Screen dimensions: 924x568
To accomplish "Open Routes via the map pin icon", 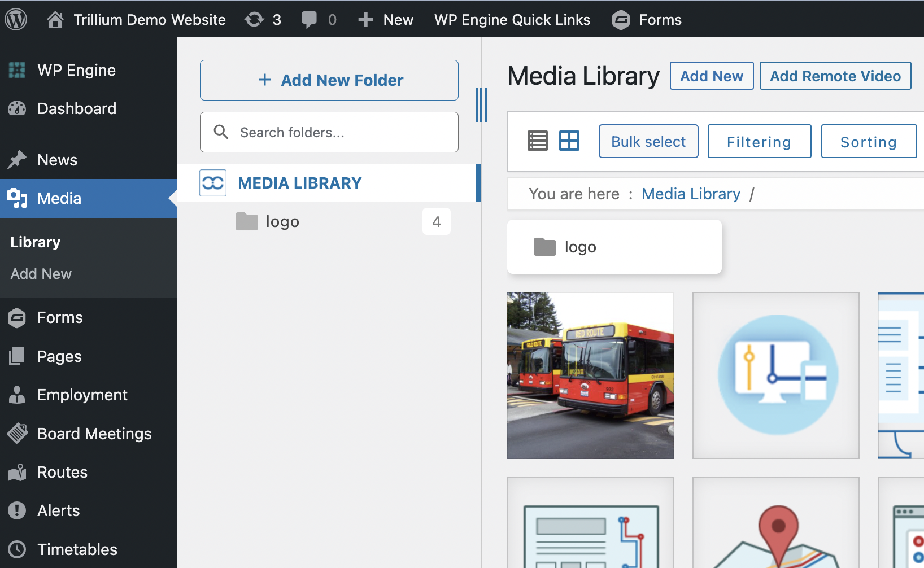I will coord(17,472).
